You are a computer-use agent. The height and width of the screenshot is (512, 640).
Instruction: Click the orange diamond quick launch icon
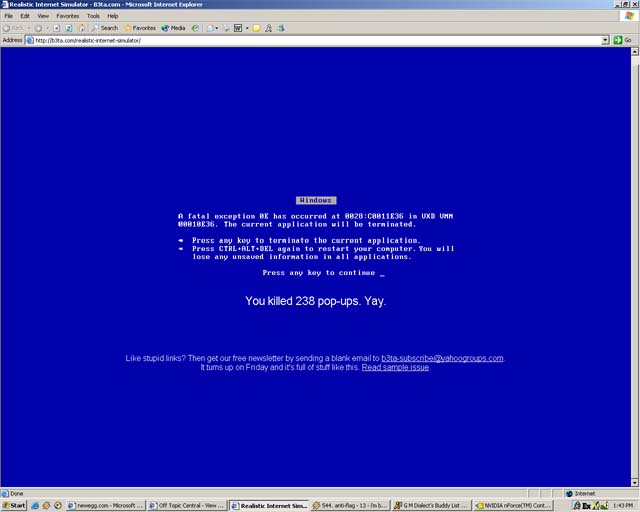click(x=46, y=505)
